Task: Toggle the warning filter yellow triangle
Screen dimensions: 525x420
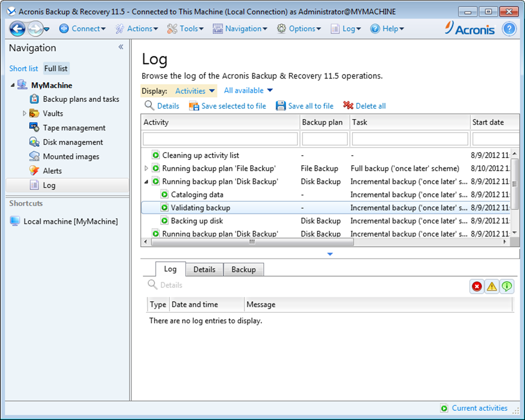Action: [x=492, y=287]
